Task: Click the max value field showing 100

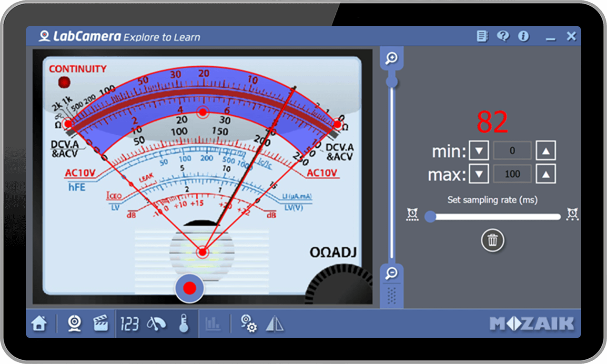Action: 512,174
